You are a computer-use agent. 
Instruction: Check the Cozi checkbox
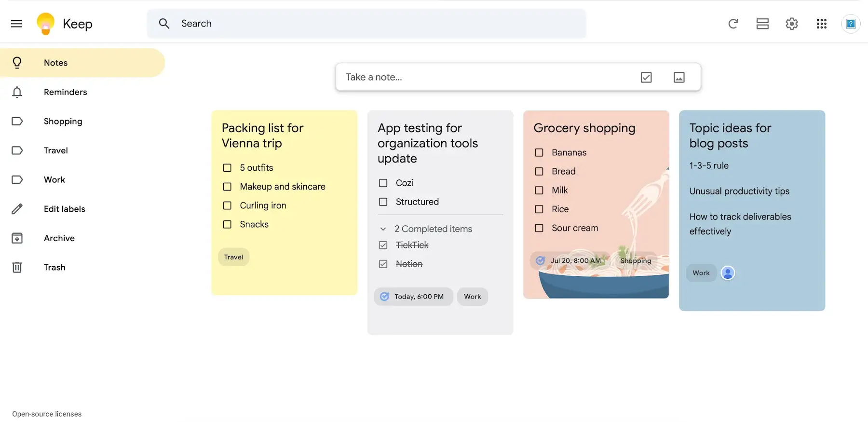tap(383, 183)
